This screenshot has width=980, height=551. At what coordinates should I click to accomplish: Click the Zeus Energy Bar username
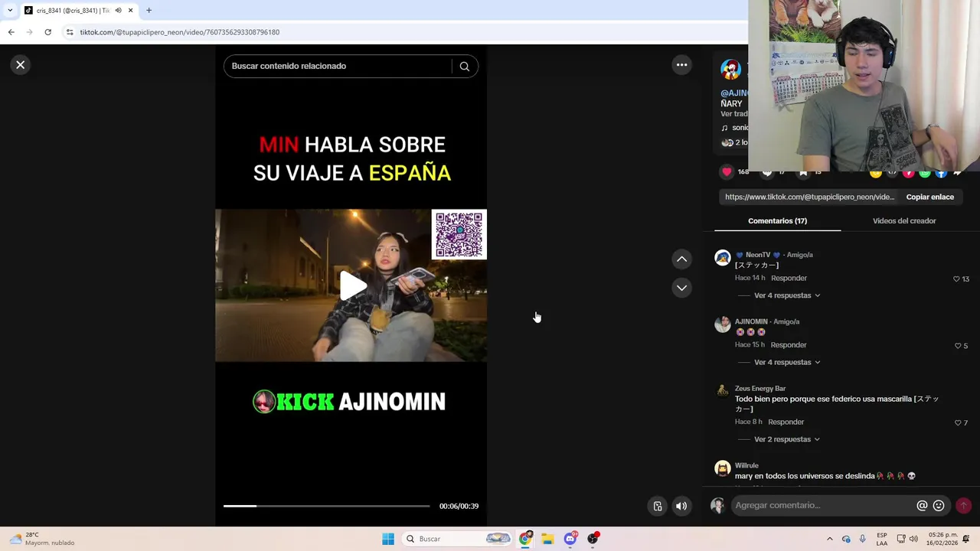point(760,388)
